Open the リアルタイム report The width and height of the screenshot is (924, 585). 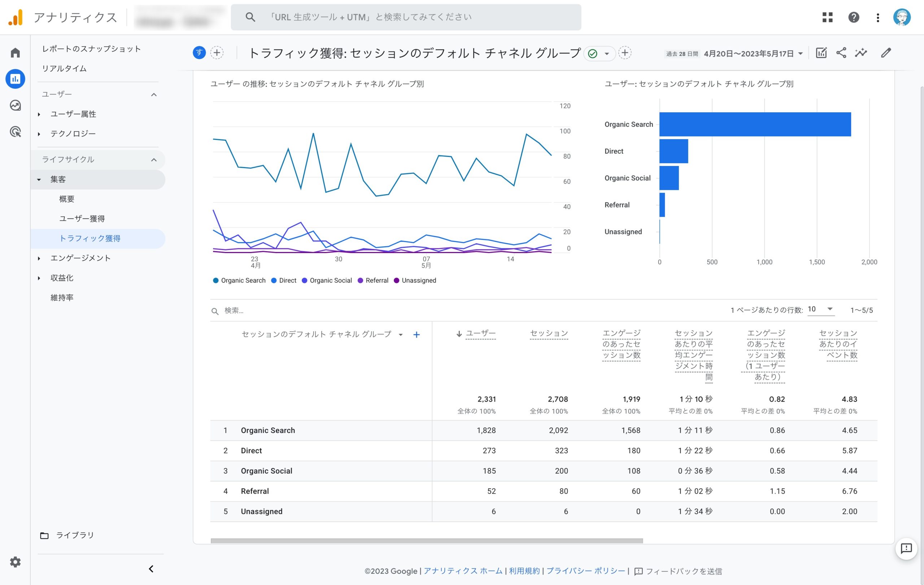(x=64, y=69)
